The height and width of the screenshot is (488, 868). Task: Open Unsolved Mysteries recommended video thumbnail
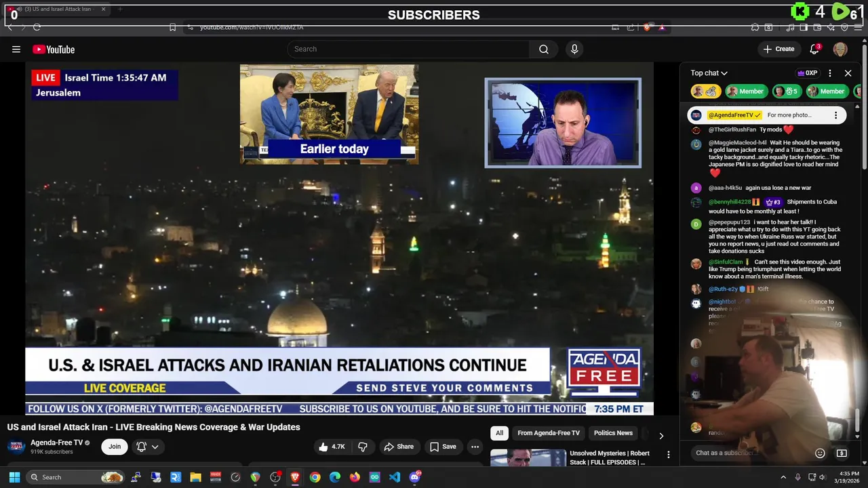[x=528, y=457]
